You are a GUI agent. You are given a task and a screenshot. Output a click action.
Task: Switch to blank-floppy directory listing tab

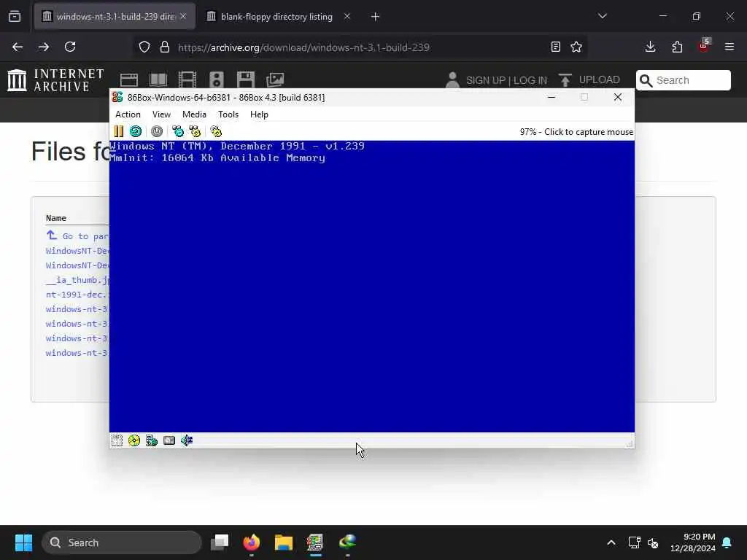tap(279, 17)
